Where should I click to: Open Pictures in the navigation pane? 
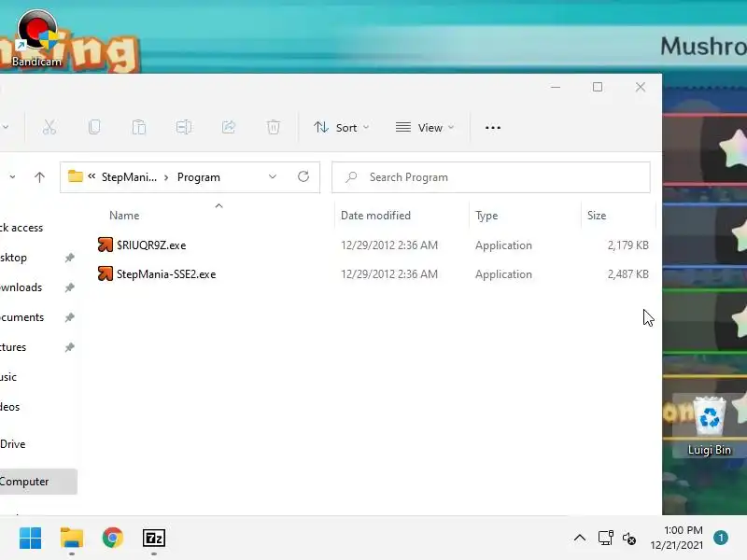point(13,347)
